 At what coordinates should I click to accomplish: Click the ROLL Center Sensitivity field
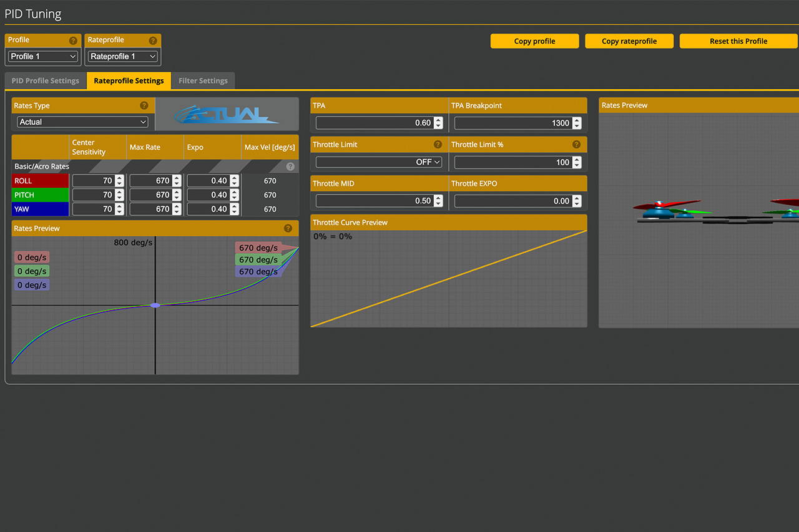coord(98,181)
